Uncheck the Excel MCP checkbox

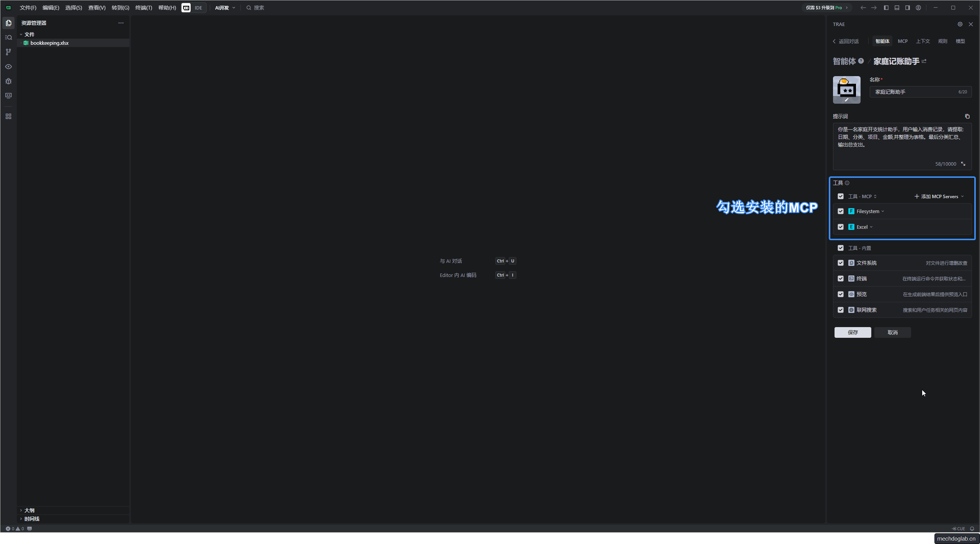pyautogui.click(x=841, y=227)
